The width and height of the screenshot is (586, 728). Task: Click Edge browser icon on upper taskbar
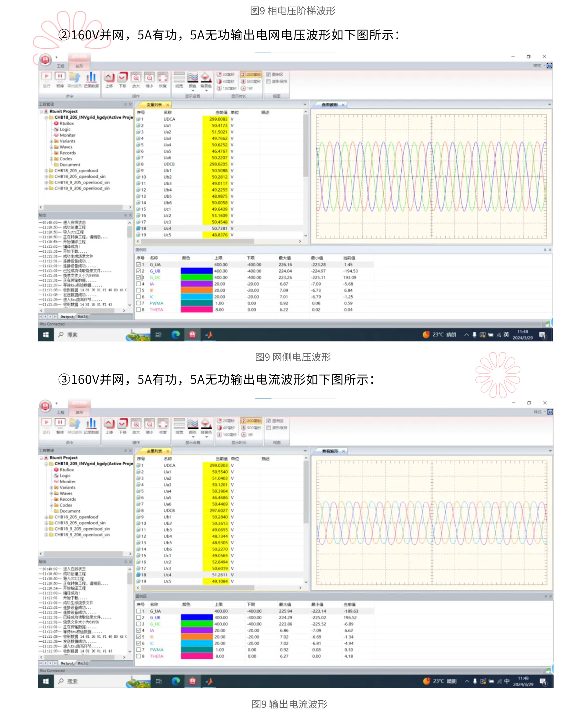pos(175,335)
